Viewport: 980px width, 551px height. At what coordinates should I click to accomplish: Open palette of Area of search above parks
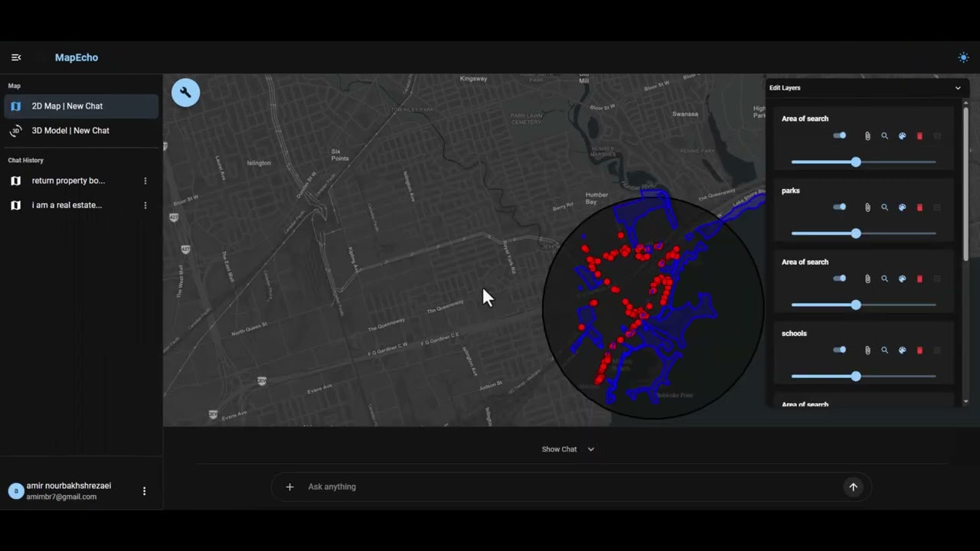click(902, 136)
